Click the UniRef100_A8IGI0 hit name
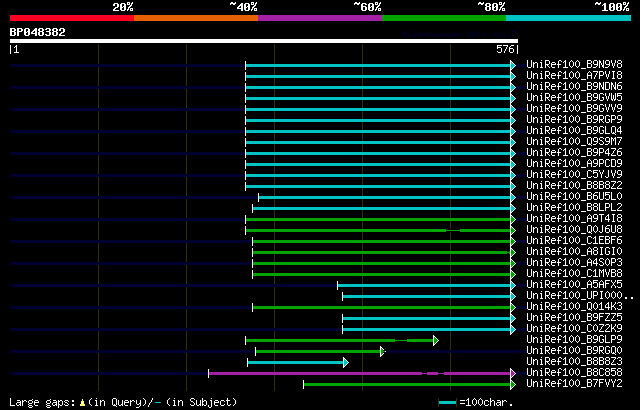 574,252
